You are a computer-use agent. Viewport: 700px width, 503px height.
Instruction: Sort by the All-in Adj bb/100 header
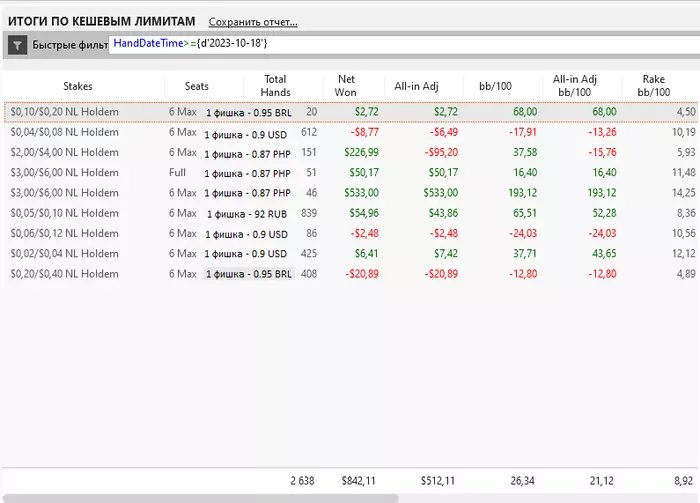point(575,86)
